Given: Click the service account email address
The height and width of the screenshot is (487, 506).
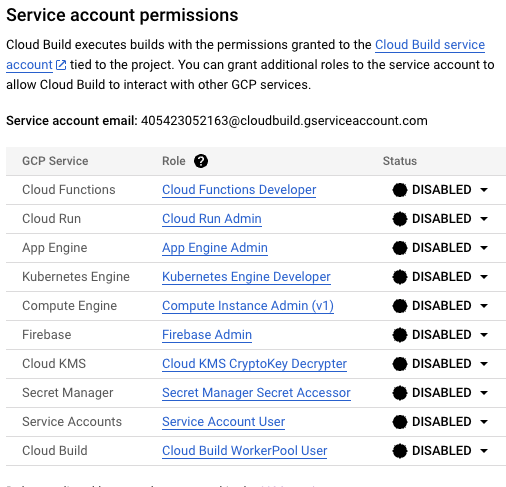Looking at the screenshot, I should [x=284, y=121].
